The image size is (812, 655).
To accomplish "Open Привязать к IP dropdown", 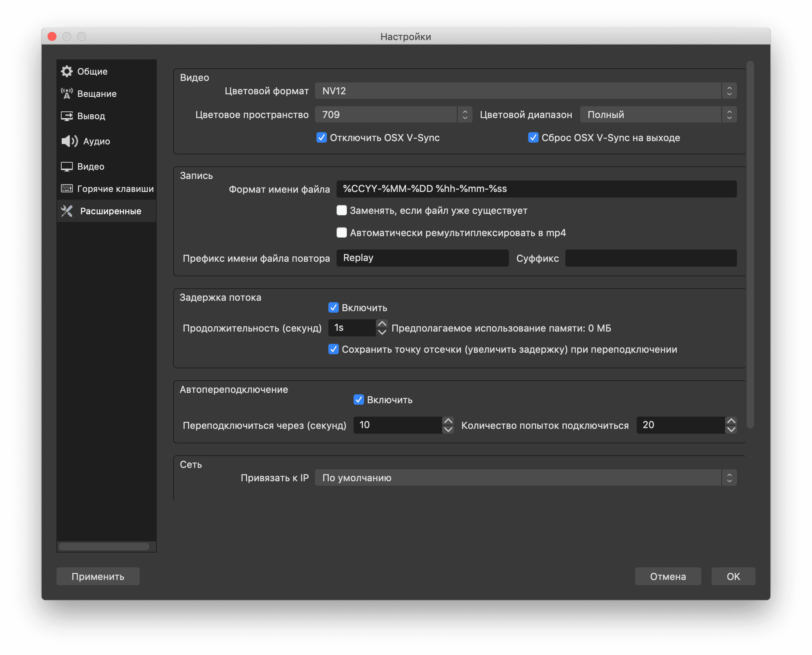I will (525, 478).
